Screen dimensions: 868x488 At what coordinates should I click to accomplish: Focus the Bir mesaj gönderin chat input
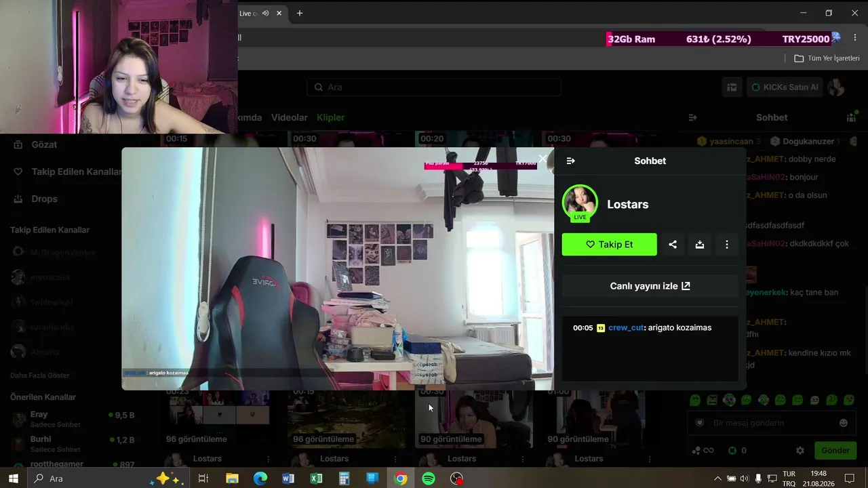click(772, 423)
